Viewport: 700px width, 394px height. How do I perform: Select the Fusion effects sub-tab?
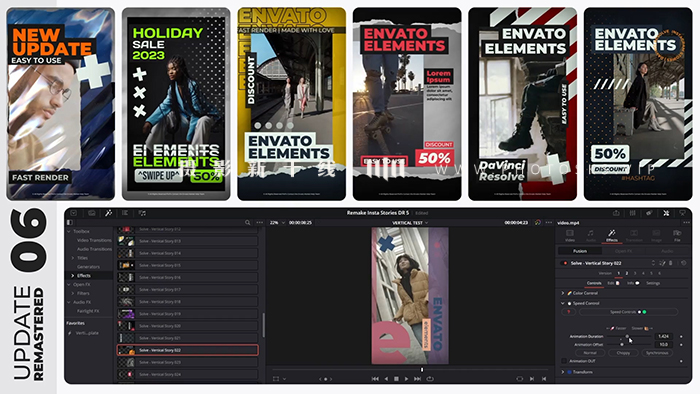[x=580, y=251]
